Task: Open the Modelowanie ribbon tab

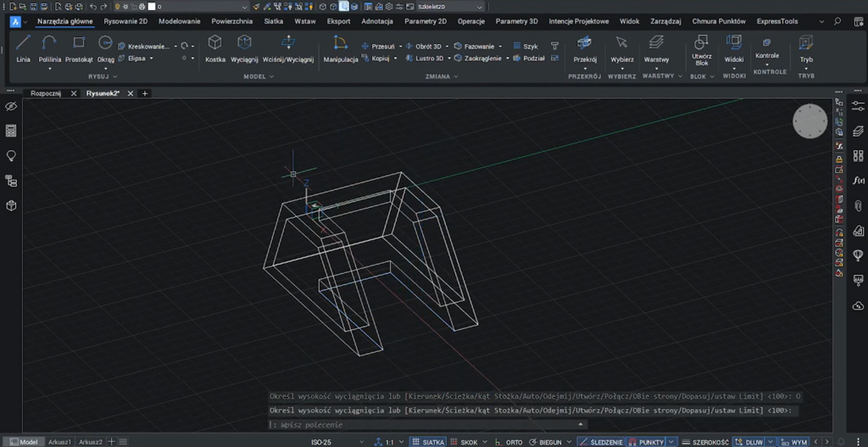Action: pyautogui.click(x=180, y=20)
